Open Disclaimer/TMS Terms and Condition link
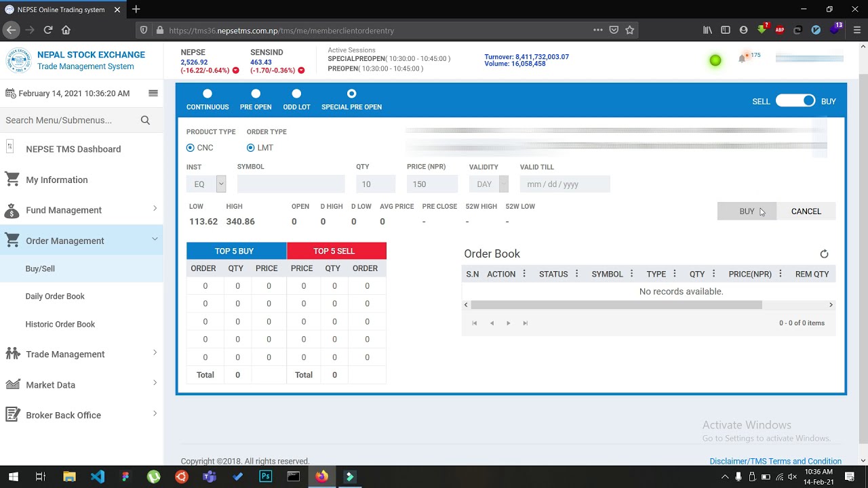This screenshot has width=868, height=488. (775, 462)
